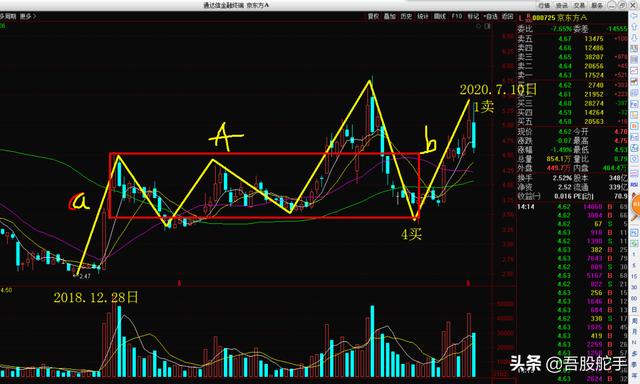
Task: Click the 委比 -7.65% value
Action: tap(561, 29)
